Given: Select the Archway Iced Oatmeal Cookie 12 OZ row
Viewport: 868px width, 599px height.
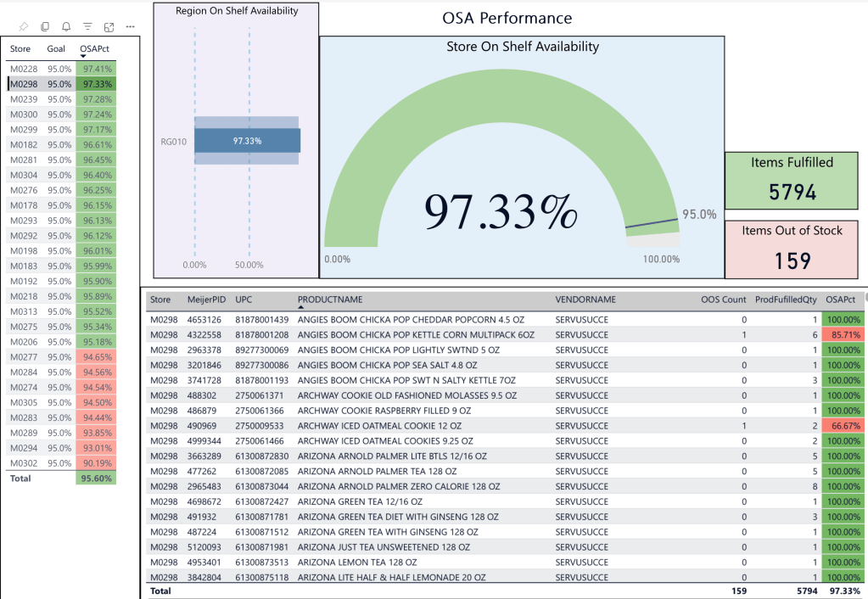Looking at the screenshot, I should [379, 426].
